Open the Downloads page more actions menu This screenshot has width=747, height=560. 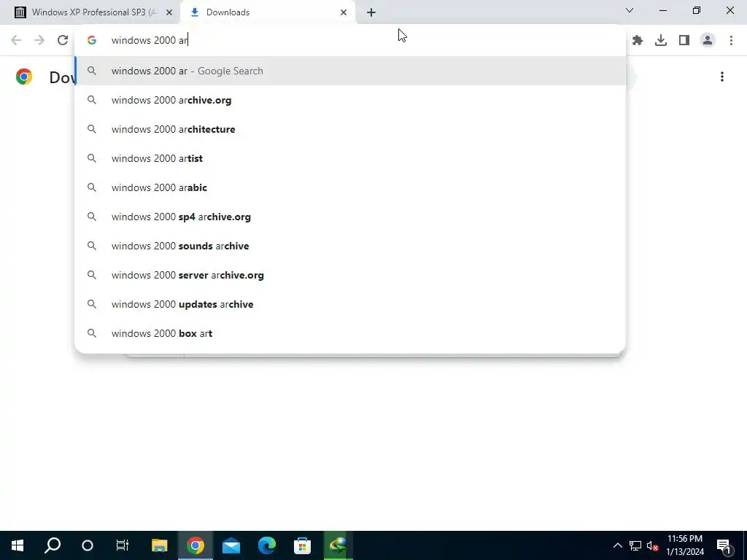pyautogui.click(x=721, y=77)
